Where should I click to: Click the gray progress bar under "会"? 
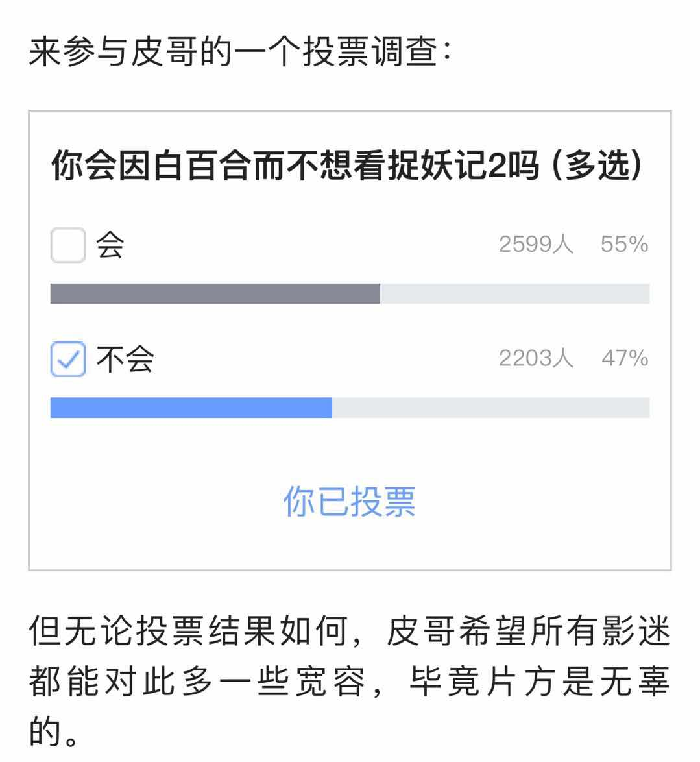214,293
